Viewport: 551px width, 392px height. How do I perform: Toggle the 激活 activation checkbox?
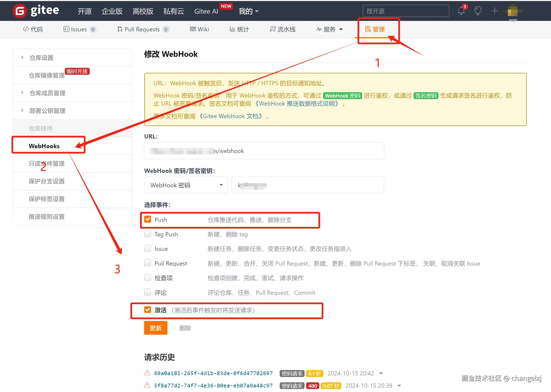click(148, 310)
